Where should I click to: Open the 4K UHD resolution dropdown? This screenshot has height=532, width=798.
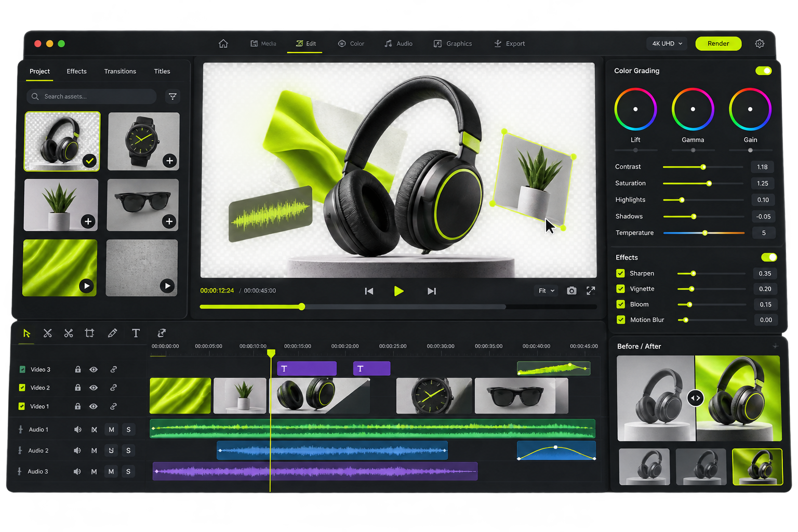click(667, 44)
